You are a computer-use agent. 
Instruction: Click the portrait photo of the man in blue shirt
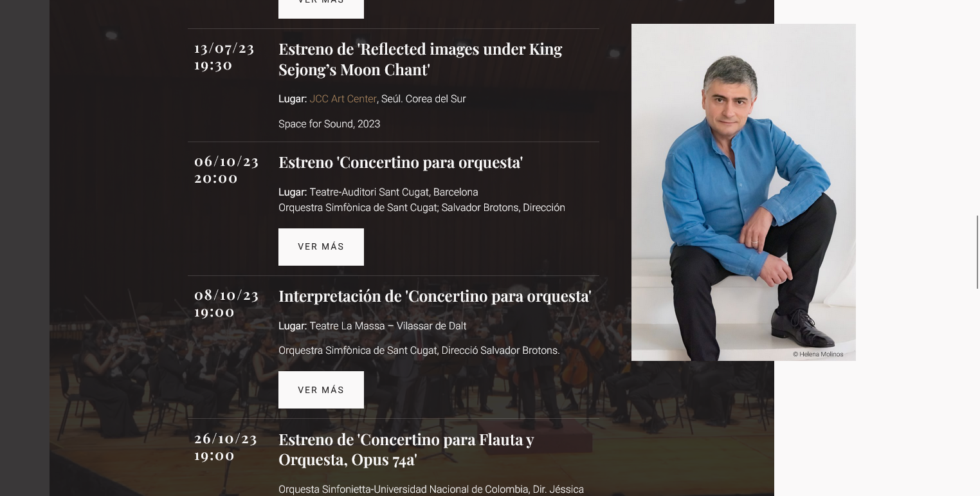743,192
